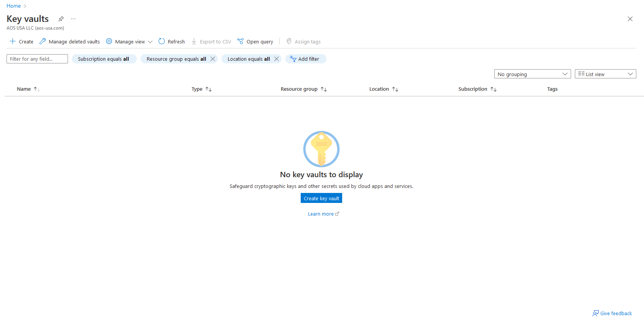The image size is (644, 324).
Task: Click the Manage view gear icon
Action: (109, 42)
